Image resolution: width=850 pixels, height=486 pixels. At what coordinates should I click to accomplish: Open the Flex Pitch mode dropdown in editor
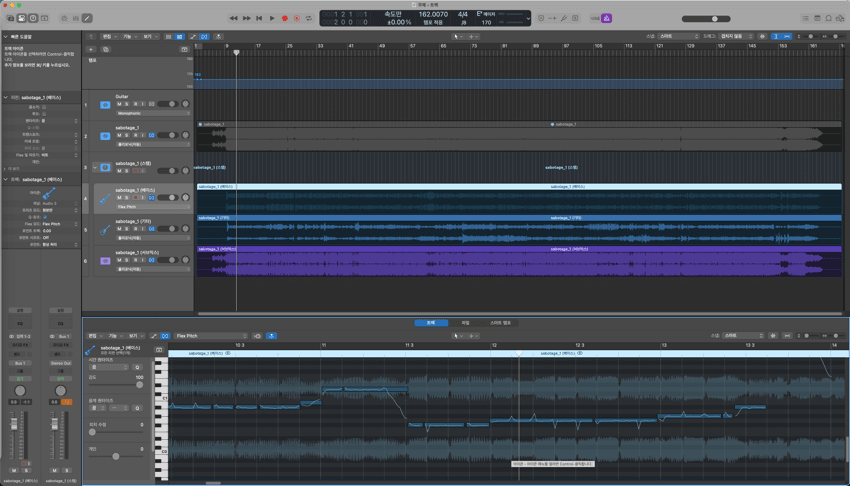(210, 336)
